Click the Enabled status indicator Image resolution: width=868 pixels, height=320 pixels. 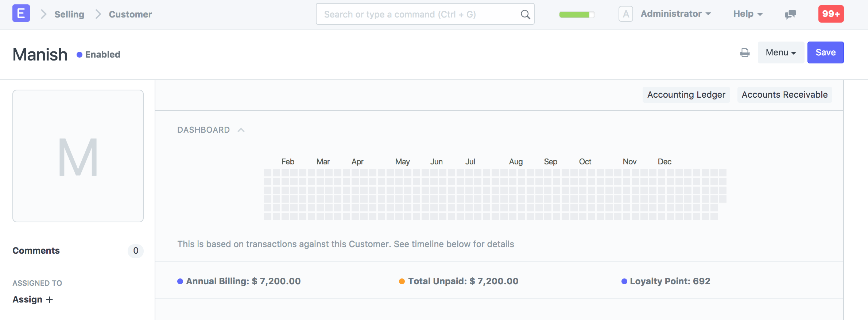click(x=98, y=55)
